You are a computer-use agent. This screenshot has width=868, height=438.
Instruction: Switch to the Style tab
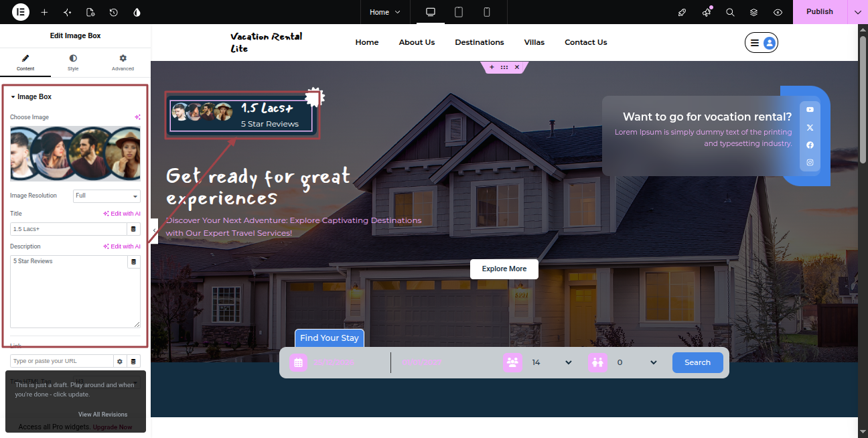(x=73, y=63)
